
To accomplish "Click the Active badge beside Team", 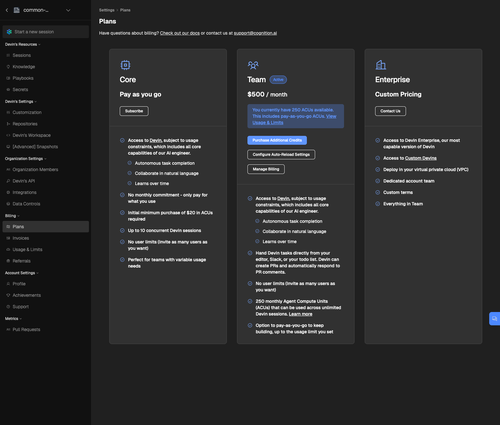I will pyautogui.click(x=278, y=80).
